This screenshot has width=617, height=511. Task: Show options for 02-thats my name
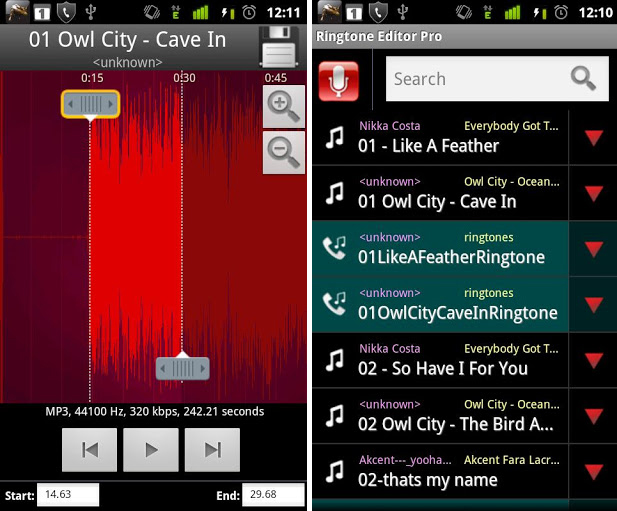pos(593,472)
